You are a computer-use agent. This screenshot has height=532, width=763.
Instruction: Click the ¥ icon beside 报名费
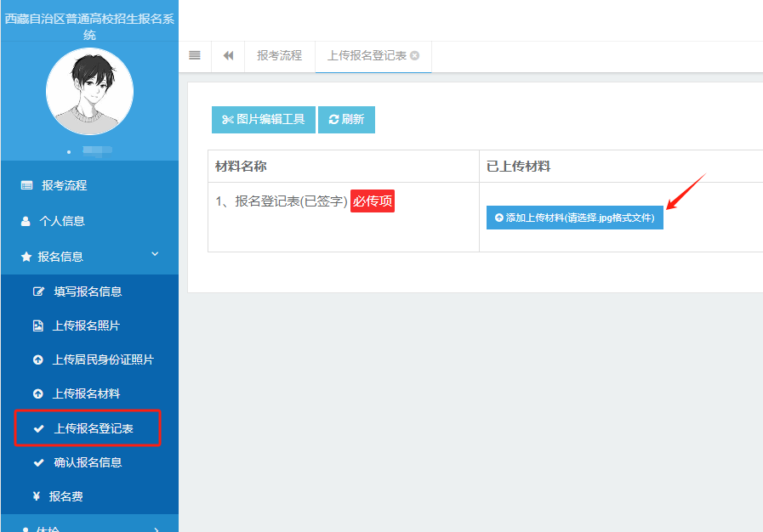(x=38, y=495)
